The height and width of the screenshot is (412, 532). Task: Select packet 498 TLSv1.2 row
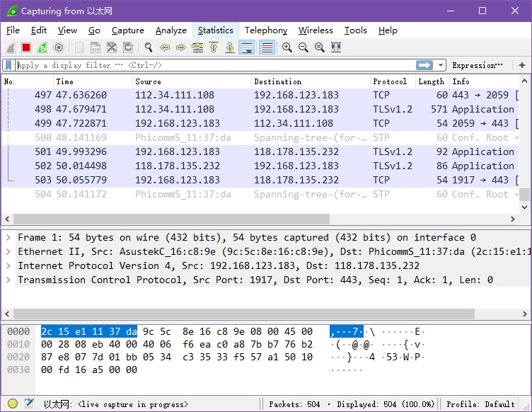(260, 109)
